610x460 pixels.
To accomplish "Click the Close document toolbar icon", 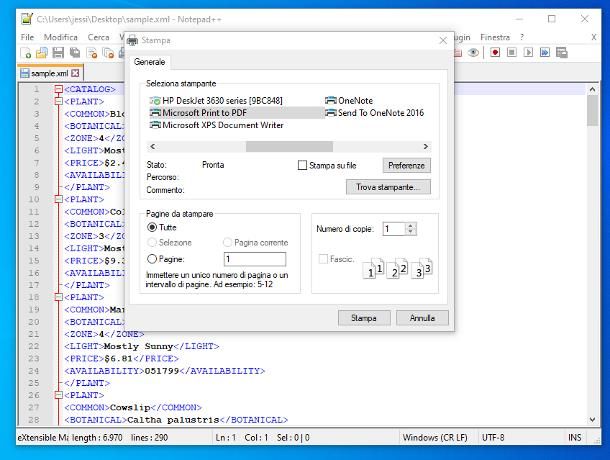I will (92, 53).
